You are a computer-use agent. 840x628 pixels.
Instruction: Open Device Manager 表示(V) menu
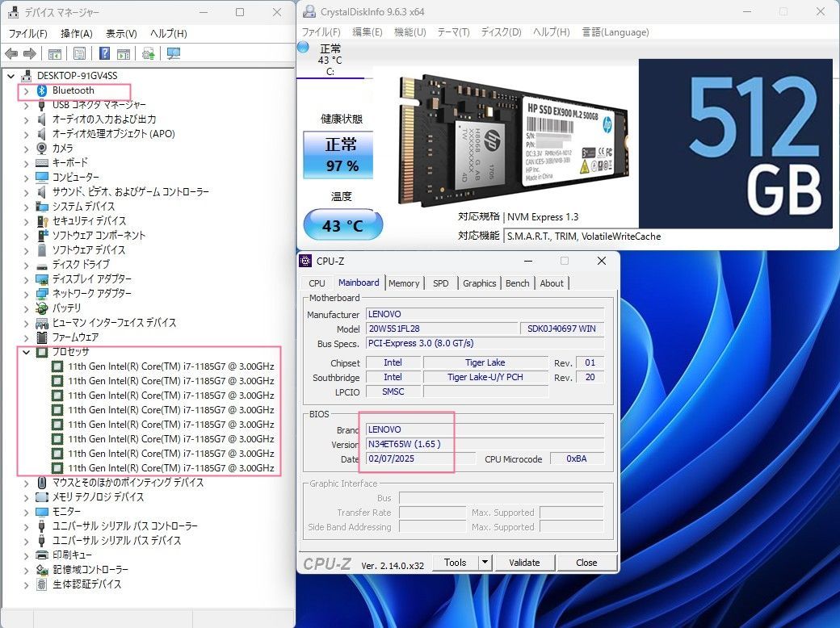(x=121, y=34)
